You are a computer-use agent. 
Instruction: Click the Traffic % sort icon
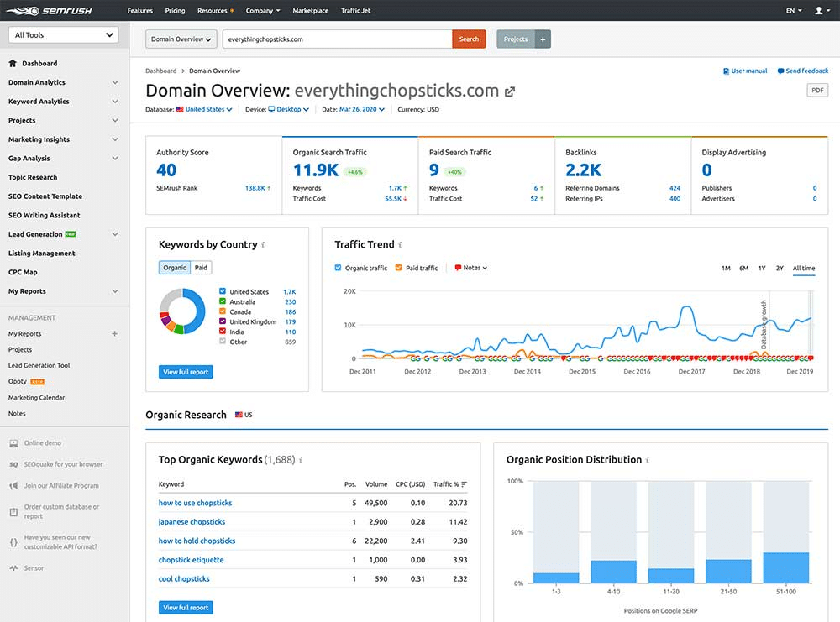464,484
